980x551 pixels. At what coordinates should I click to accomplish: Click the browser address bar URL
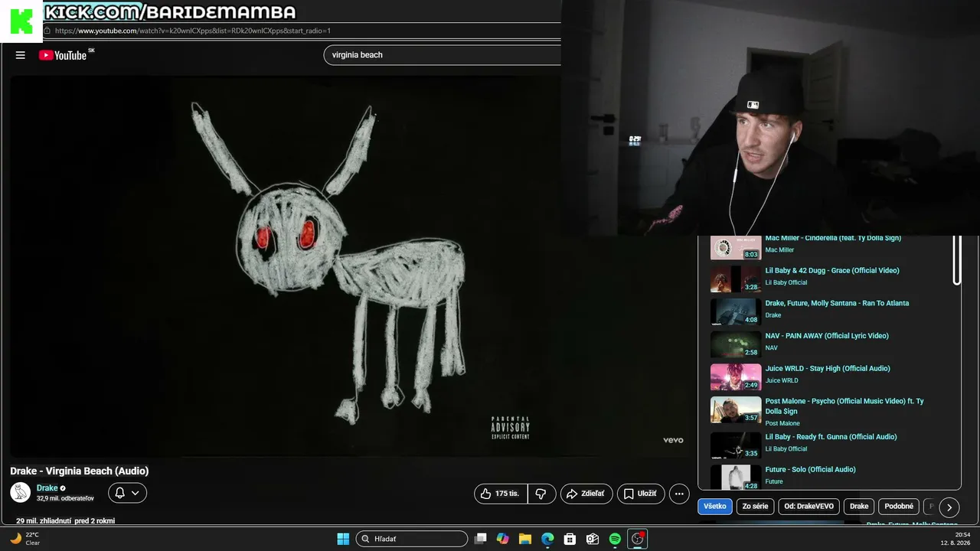pyautogui.click(x=193, y=31)
